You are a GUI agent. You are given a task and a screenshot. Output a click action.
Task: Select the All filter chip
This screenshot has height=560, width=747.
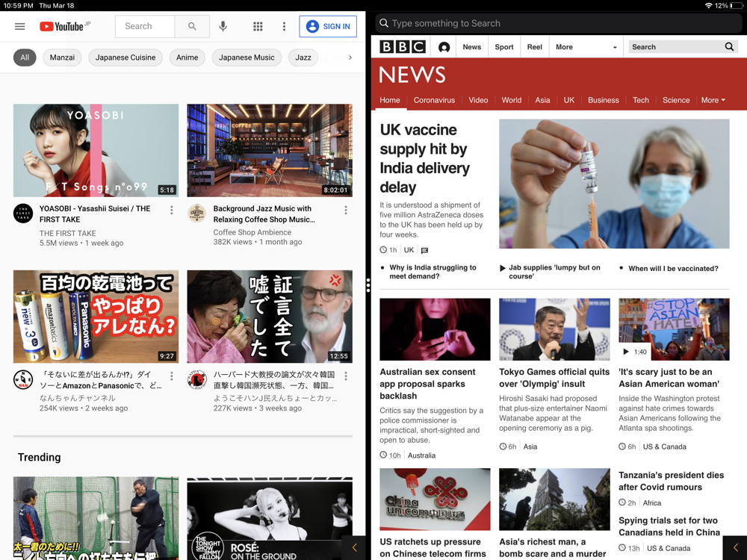click(25, 57)
